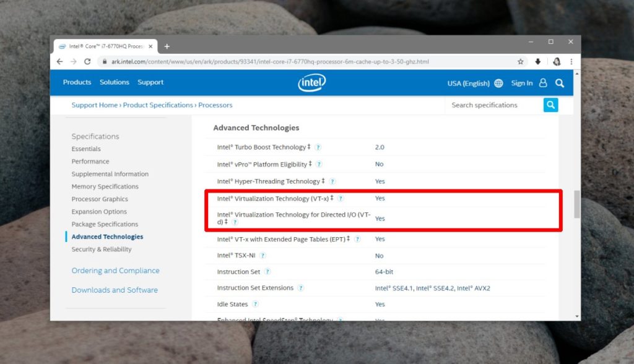Switch to the Intel Core i7-6770HQ tab
Image resolution: width=634 pixels, height=364 pixels.
point(105,45)
